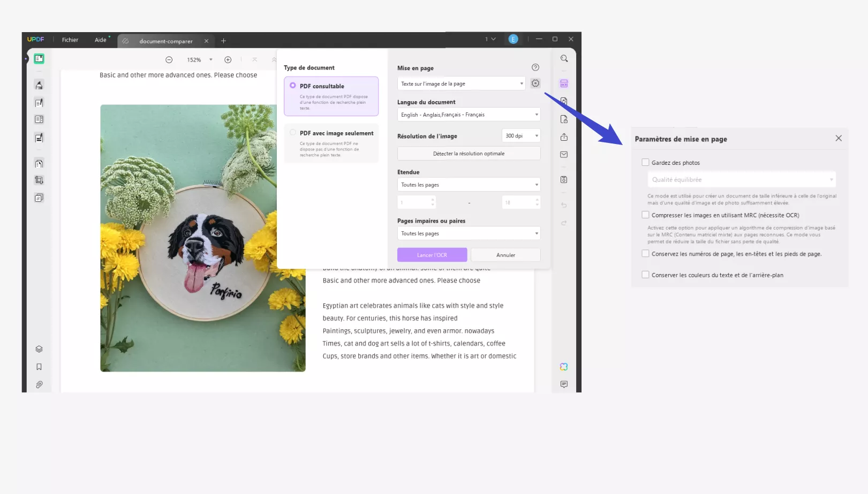
Task: Send the file by email icon
Action: pyautogui.click(x=564, y=155)
